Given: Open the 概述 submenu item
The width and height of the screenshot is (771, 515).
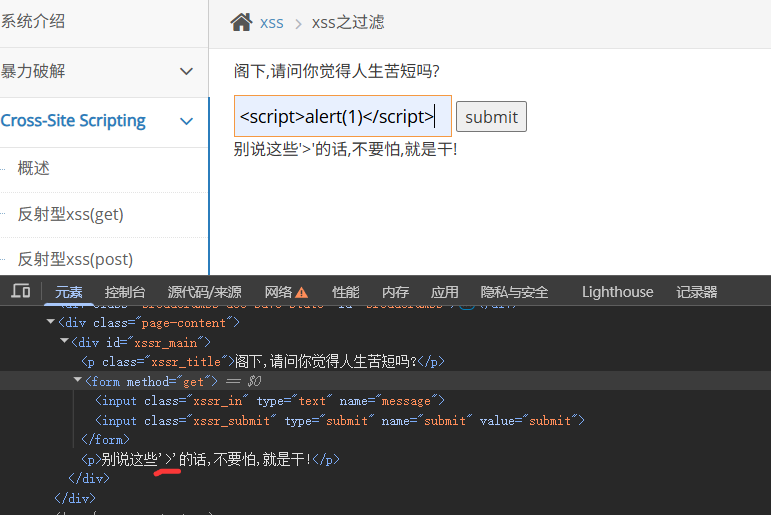Looking at the screenshot, I should [x=33, y=168].
